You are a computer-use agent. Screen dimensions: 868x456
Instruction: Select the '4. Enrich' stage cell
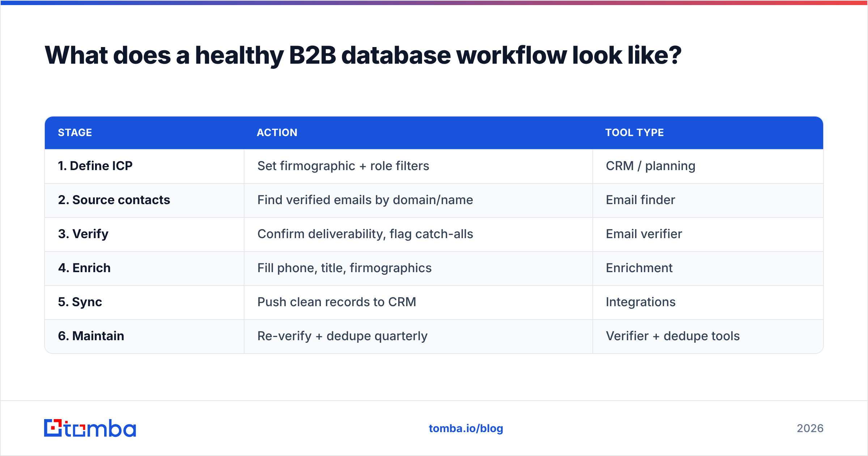point(144,268)
